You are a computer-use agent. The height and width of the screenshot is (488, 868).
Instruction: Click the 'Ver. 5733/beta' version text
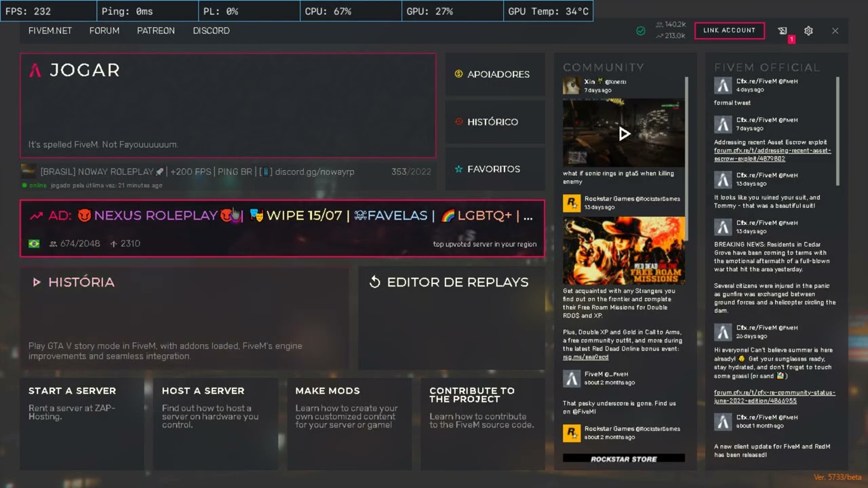[x=837, y=478]
